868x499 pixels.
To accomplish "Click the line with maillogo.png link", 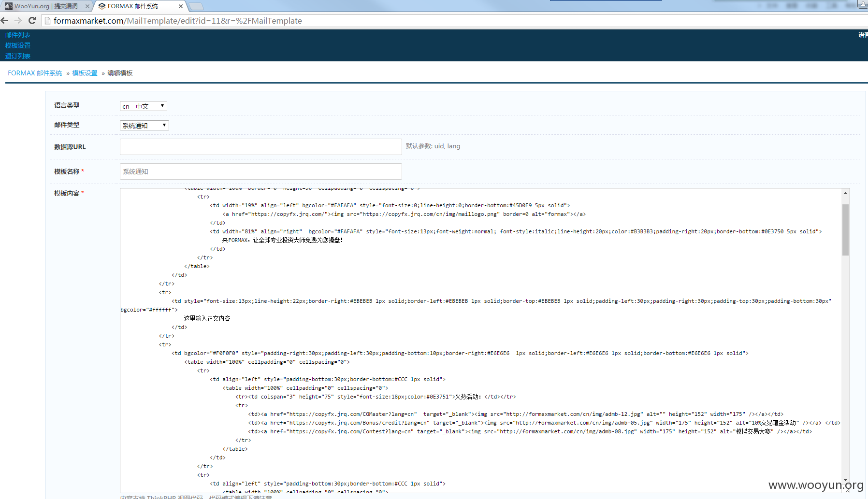I will point(404,214).
